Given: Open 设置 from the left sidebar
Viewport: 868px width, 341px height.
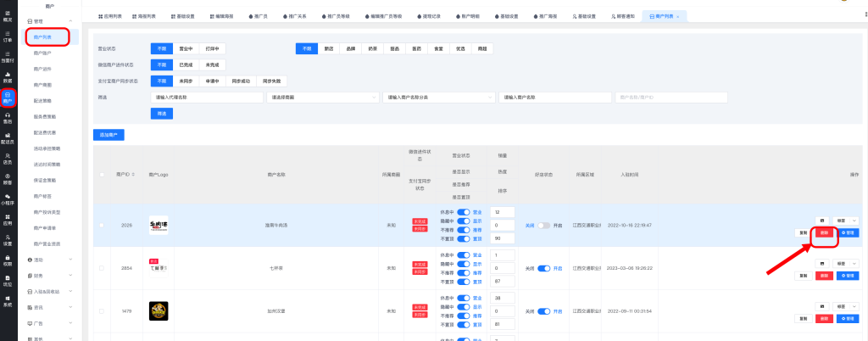Looking at the screenshot, I should click(8, 240).
